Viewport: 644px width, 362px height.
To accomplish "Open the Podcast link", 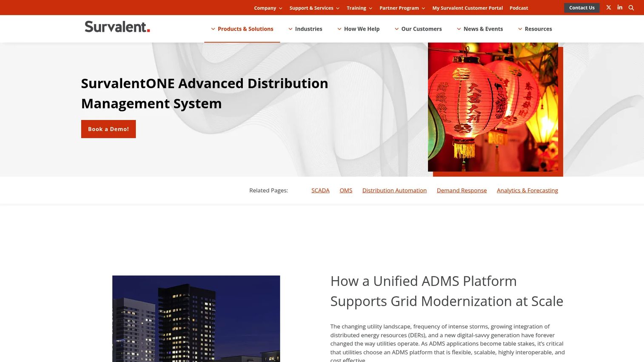I will (519, 8).
